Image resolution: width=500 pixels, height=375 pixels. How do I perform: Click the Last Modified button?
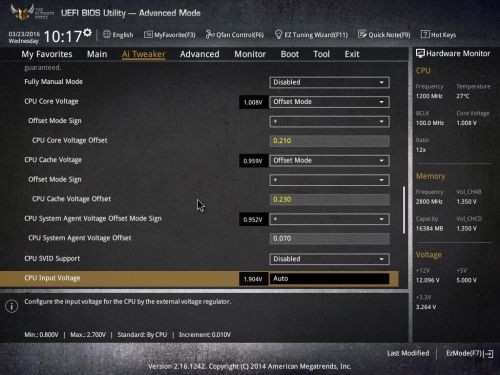pyautogui.click(x=408, y=353)
